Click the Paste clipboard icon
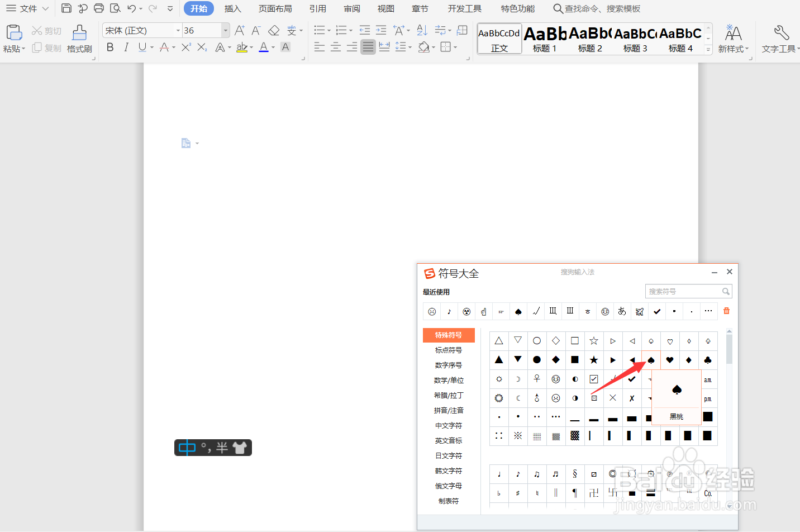800x532 pixels. [14, 32]
